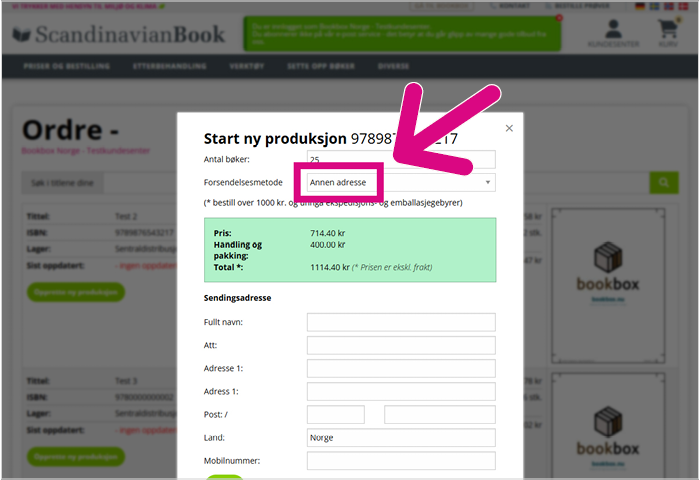Click the postal code field

click(x=336, y=414)
